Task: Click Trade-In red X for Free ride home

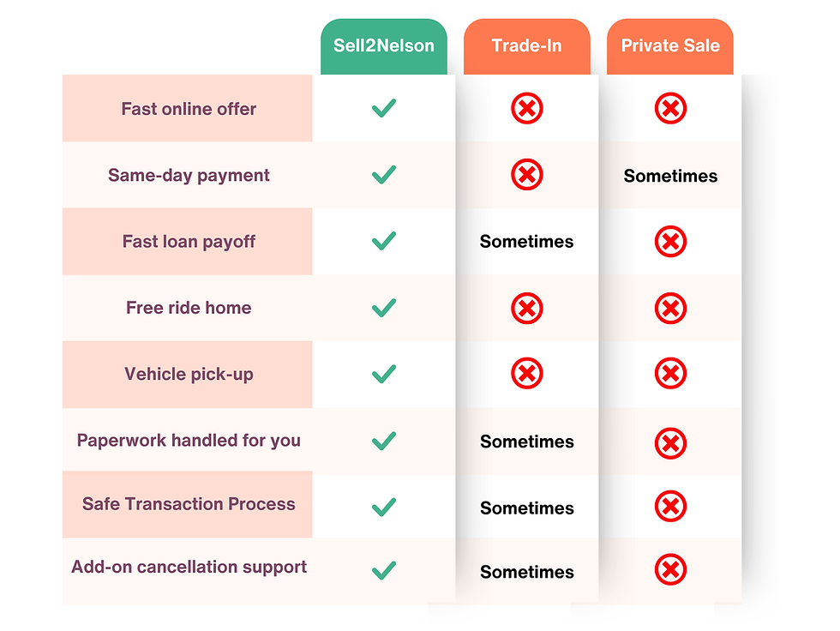Action: tap(527, 308)
